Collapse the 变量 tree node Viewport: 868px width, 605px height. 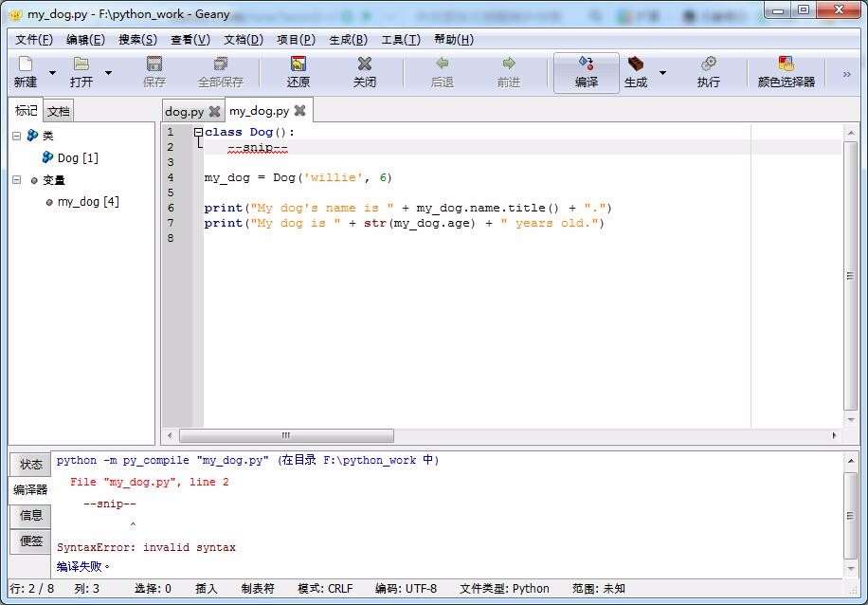pyautogui.click(x=17, y=180)
